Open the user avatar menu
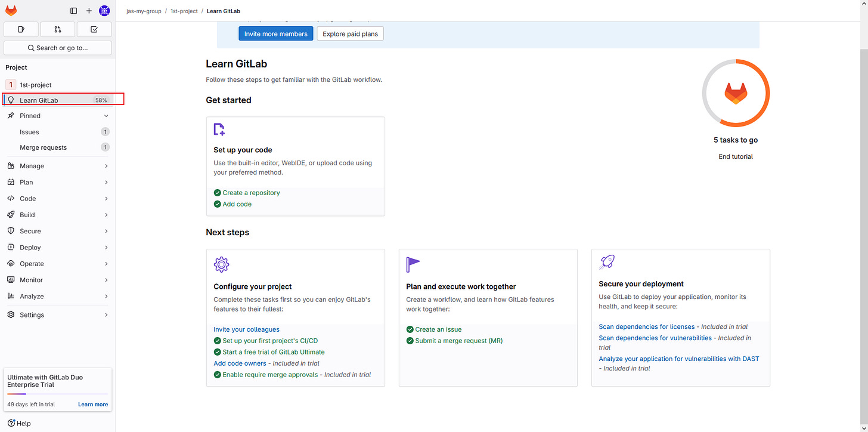Screen dimensions: 868x432 [x=104, y=11]
